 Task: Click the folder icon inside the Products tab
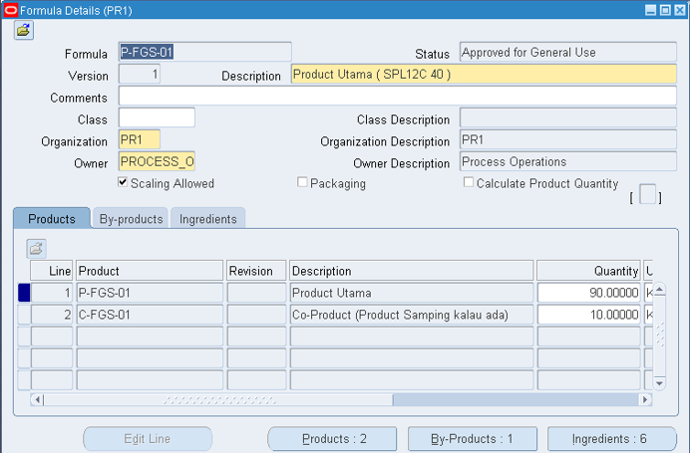36,249
